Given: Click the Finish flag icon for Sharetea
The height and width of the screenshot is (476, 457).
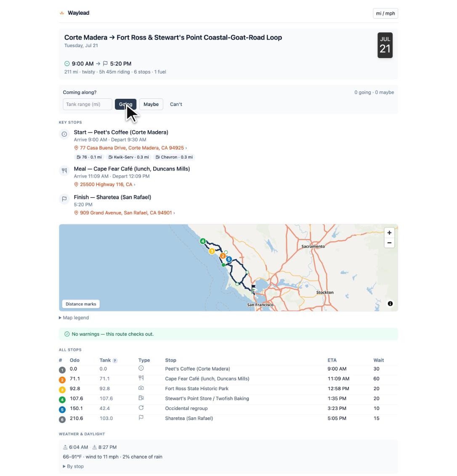Looking at the screenshot, I should click(64, 199).
